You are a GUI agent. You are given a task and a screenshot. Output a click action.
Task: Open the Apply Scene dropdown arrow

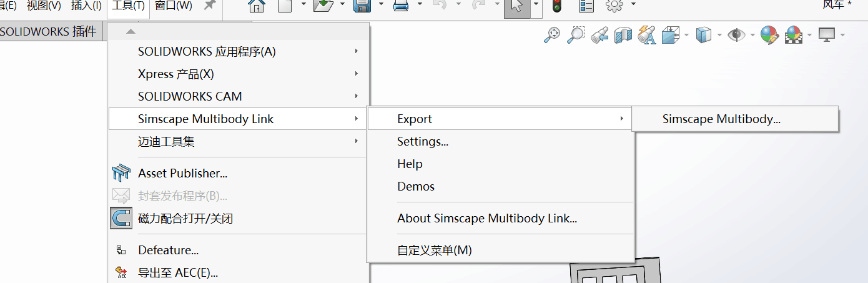tap(810, 35)
